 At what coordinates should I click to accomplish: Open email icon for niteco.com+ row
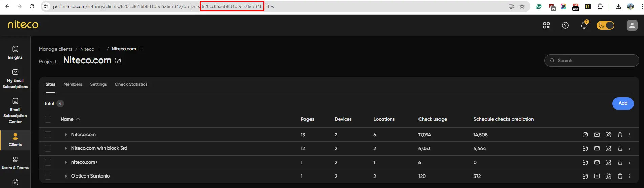pos(597,162)
